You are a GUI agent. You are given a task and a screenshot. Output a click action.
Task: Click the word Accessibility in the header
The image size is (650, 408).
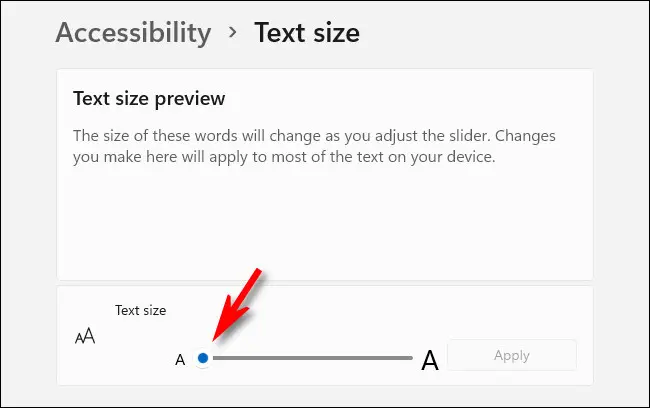coord(133,32)
